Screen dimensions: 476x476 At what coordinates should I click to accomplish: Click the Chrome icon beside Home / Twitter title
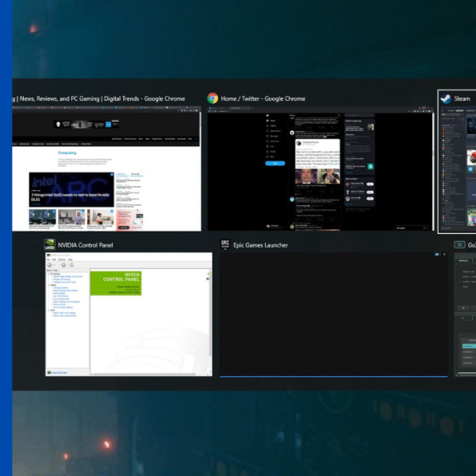pyautogui.click(x=213, y=98)
